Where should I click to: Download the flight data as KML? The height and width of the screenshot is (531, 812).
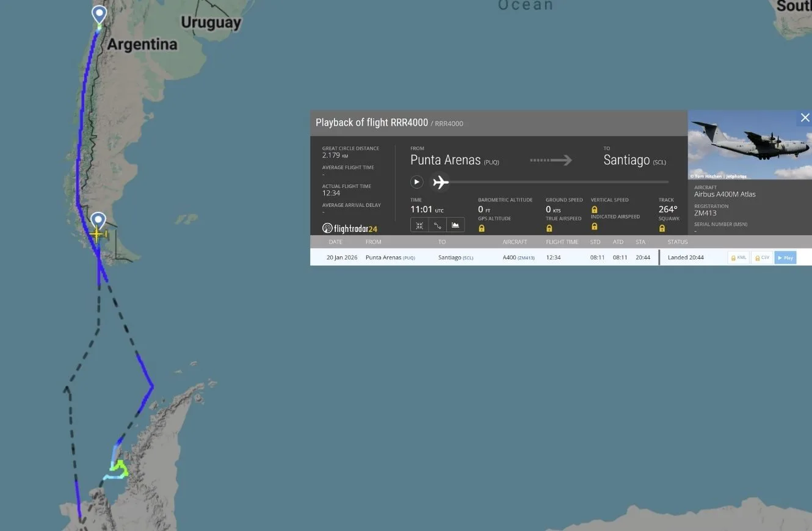point(738,257)
